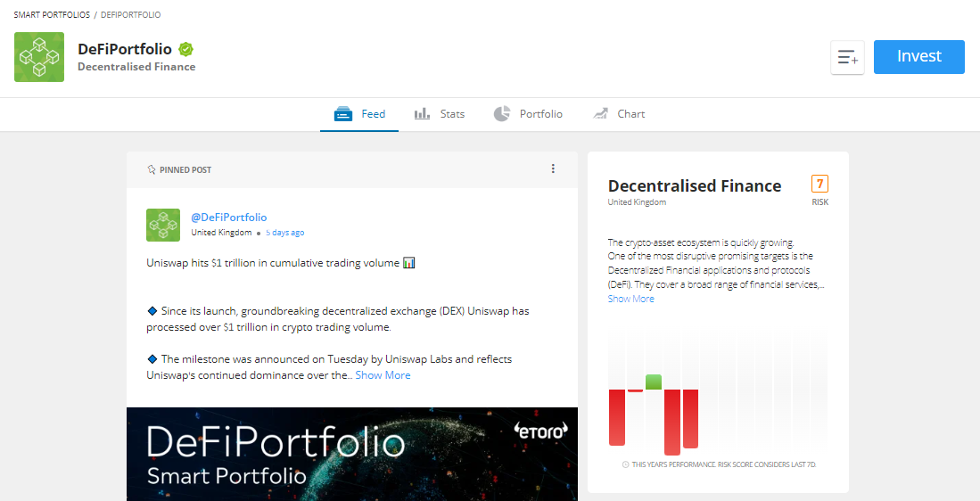
Task: Expand Decentralised Finance description with Show More
Action: 630,299
